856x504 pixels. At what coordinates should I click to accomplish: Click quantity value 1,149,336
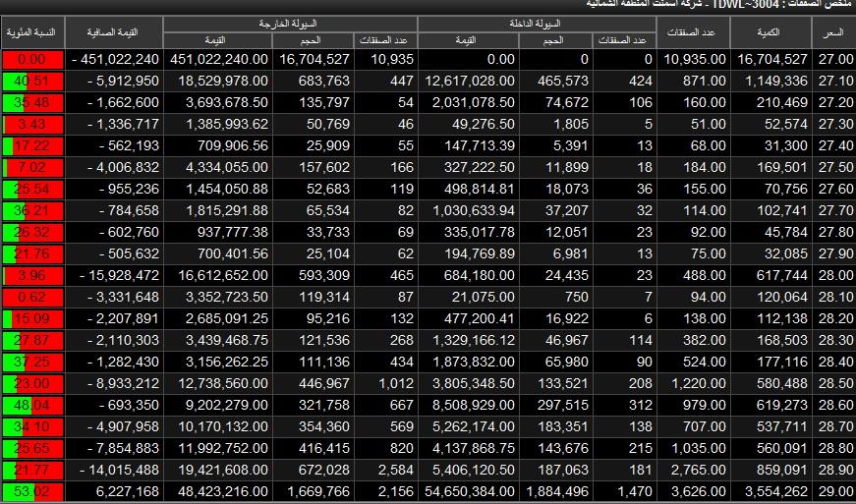pyautogui.click(x=770, y=81)
